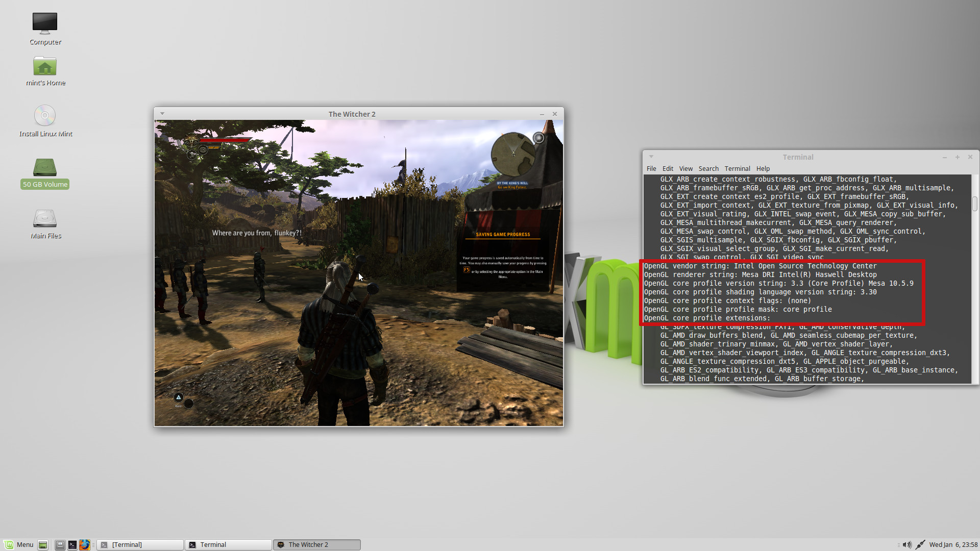Launch Firefox from the panel
980x551 pixels.
coord(85,544)
